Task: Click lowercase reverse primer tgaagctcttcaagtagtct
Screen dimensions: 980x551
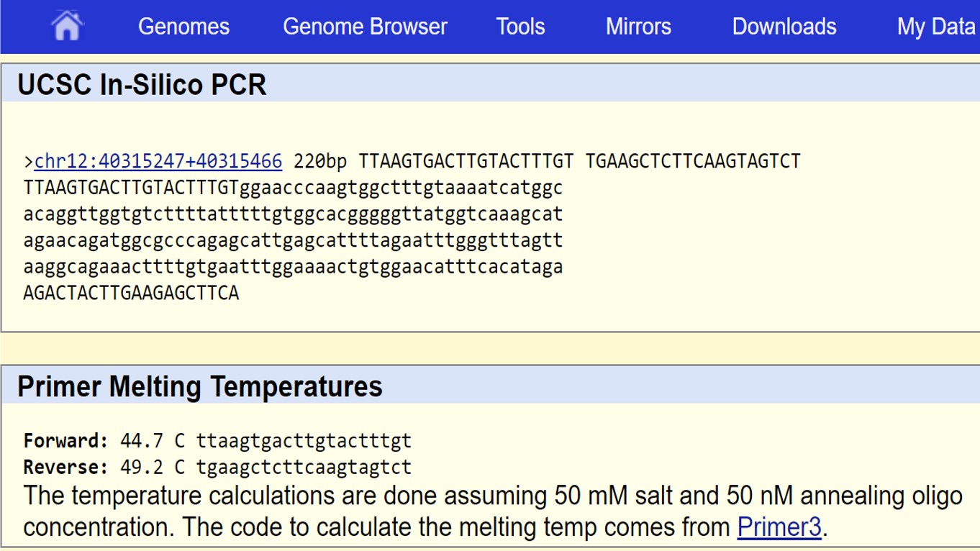Action: pos(304,467)
